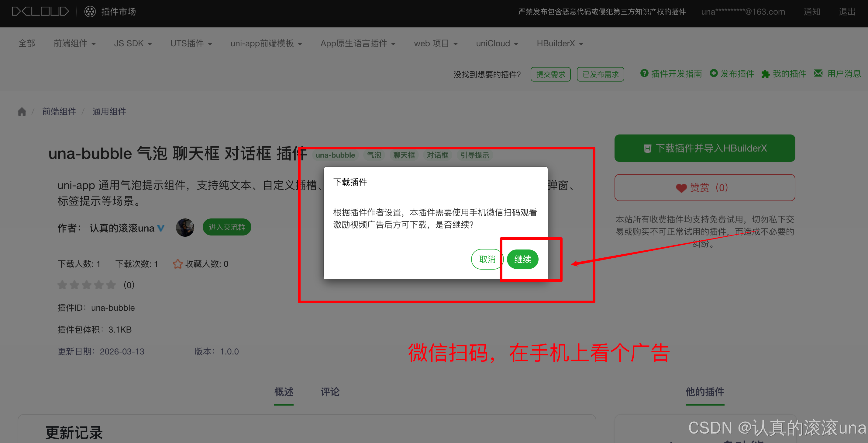
Task: Click 通用组件 breadcrumb link
Action: click(x=109, y=112)
